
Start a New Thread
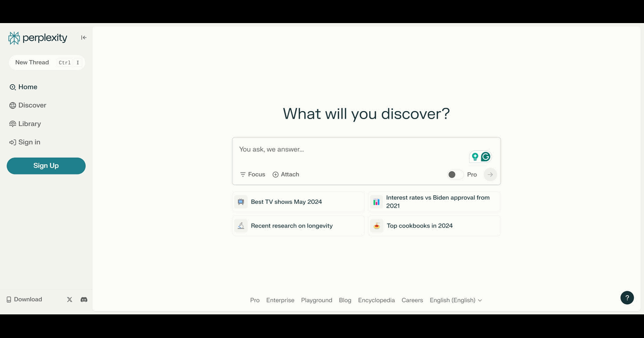tap(47, 62)
